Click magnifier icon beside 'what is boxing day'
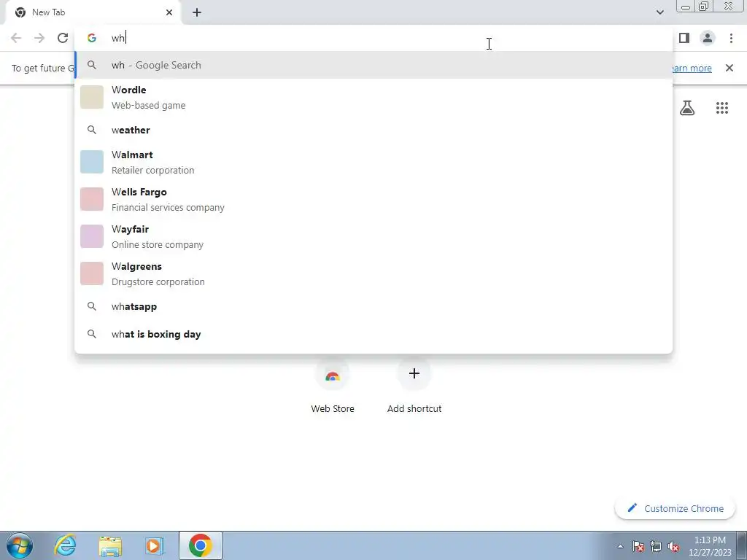Screen dimensions: 747x560 click(92, 334)
